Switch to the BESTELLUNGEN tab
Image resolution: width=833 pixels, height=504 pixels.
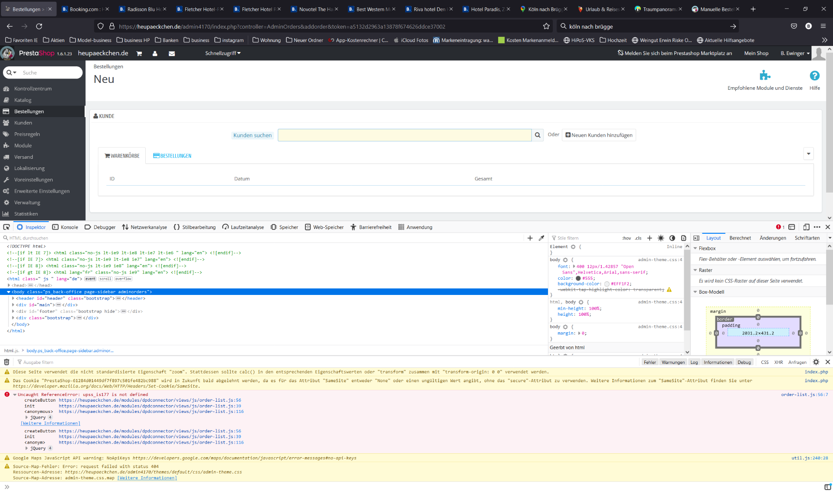(172, 156)
